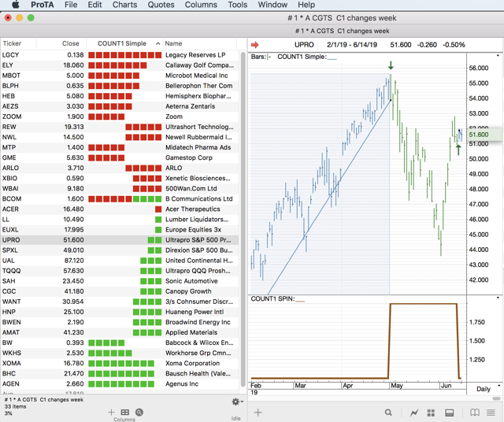Click the list lines icon in chart toolbar

[491, 413]
